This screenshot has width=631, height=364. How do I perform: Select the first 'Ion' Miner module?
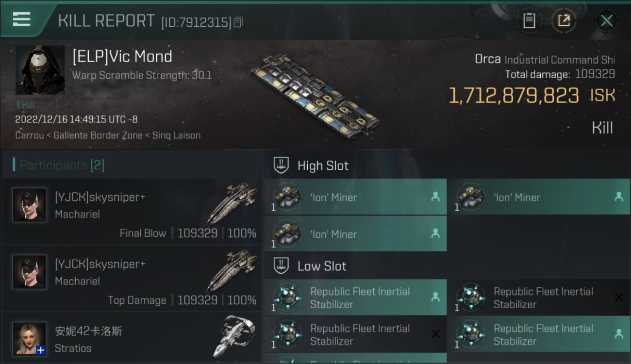(x=355, y=197)
